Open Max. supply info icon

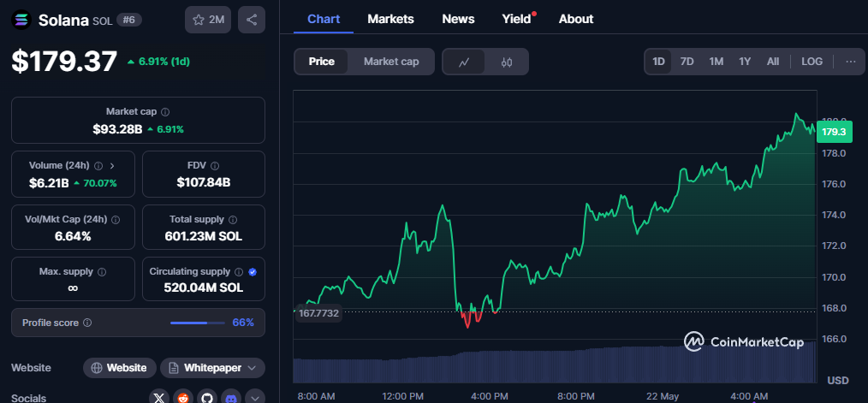point(102,272)
